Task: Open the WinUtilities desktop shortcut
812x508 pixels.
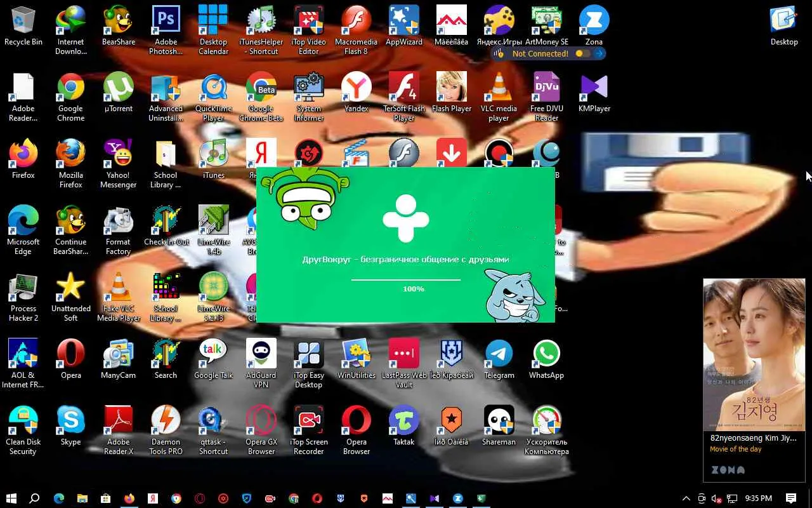Action: click(x=356, y=359)
